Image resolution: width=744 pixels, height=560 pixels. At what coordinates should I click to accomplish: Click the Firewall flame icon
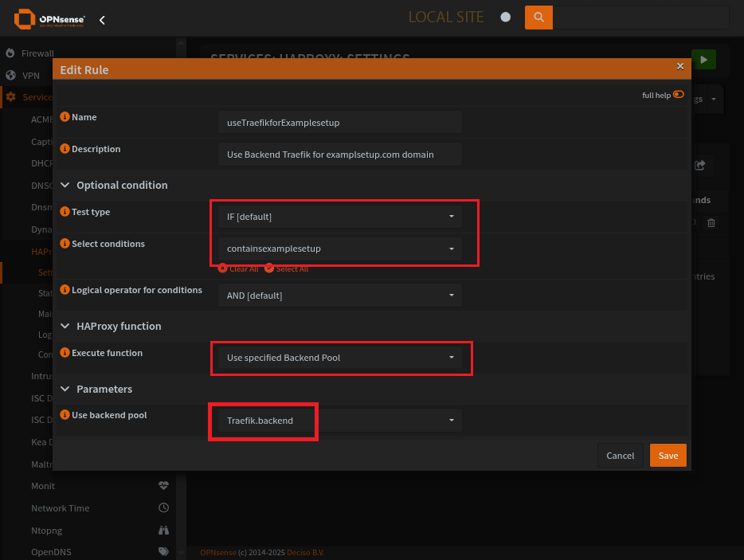[10, 53]
